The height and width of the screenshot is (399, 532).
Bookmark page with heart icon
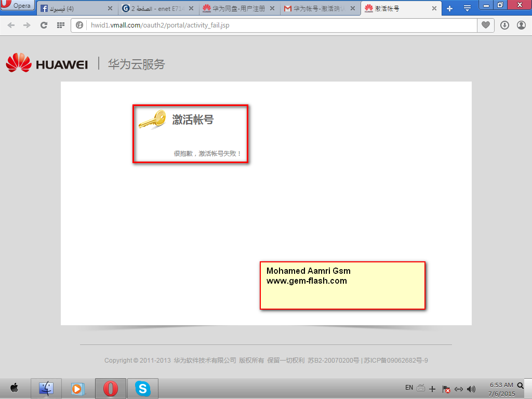(486, 25)
